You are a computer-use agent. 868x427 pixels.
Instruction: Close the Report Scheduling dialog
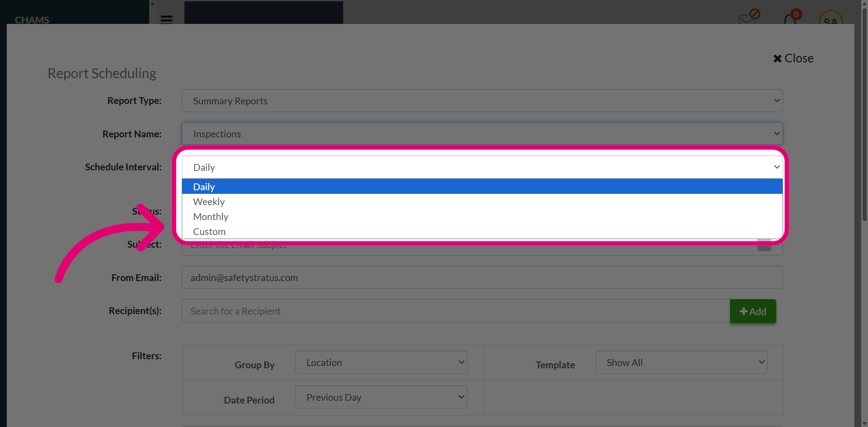(793, 58)
